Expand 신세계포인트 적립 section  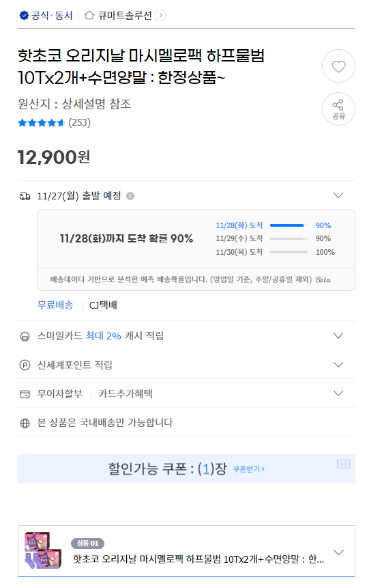pos(338,365)
